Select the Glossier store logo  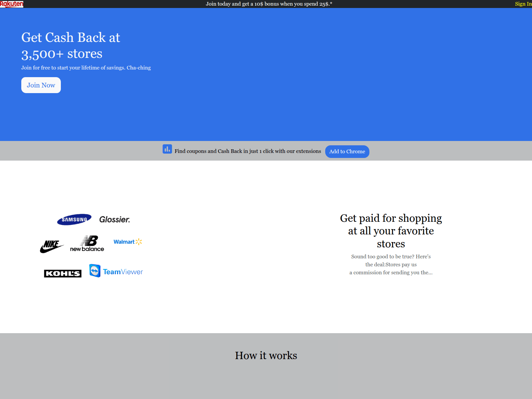[x=115, y=219]
